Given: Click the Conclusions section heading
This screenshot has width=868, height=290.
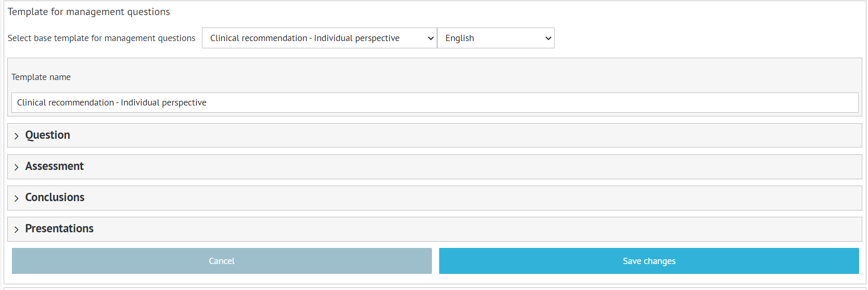Looking at the screenshot, I should pyautogui.click(x=55, y=197).
